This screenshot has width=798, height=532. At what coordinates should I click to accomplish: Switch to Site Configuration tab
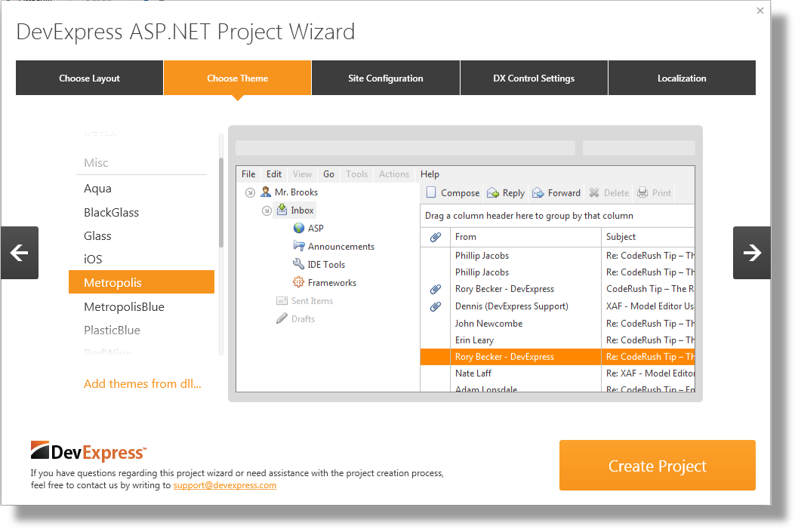386,78
